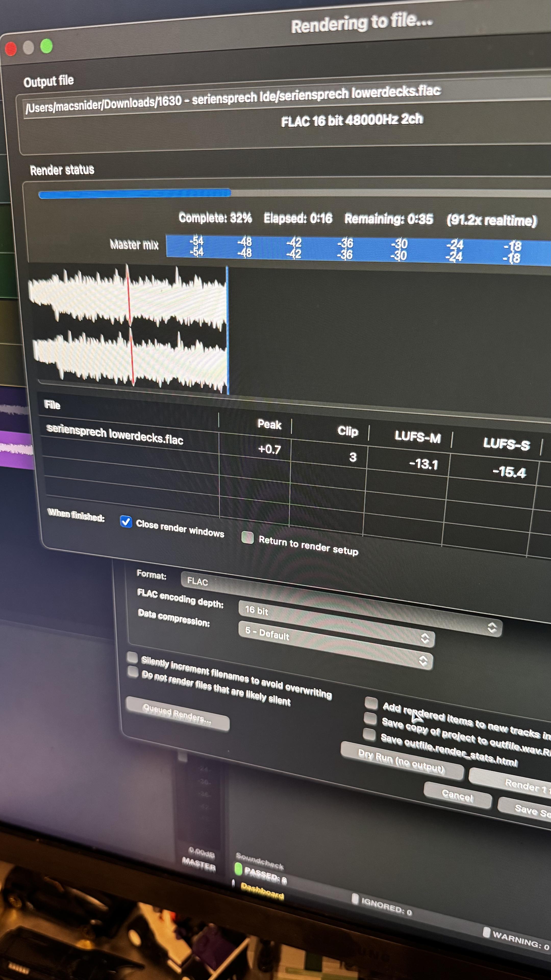Screen dimensions: 551x980
Task: Click the (91.2x realtime) text
Action: pyautogui.click(x=492, y=220)
